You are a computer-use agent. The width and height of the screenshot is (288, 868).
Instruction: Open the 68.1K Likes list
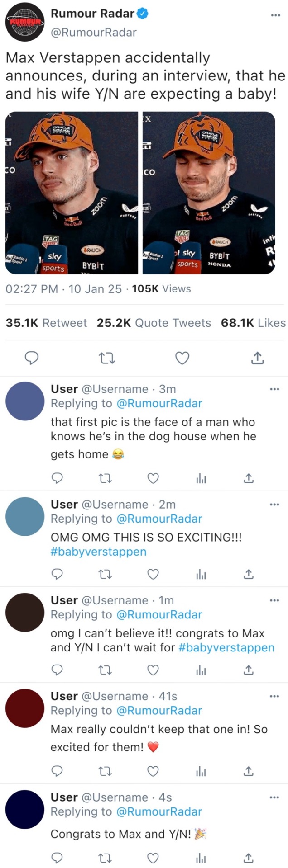[253, 323]
